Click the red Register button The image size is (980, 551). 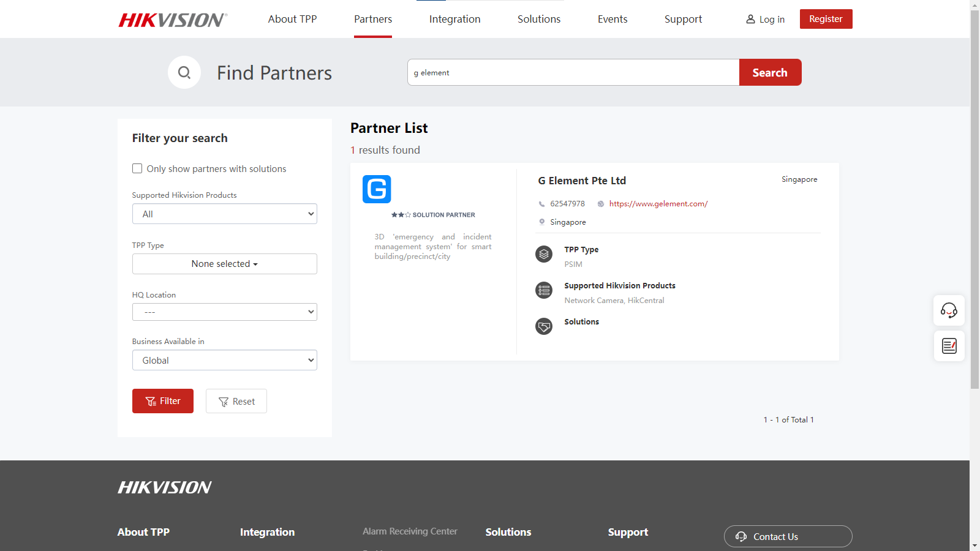[826, 19]
